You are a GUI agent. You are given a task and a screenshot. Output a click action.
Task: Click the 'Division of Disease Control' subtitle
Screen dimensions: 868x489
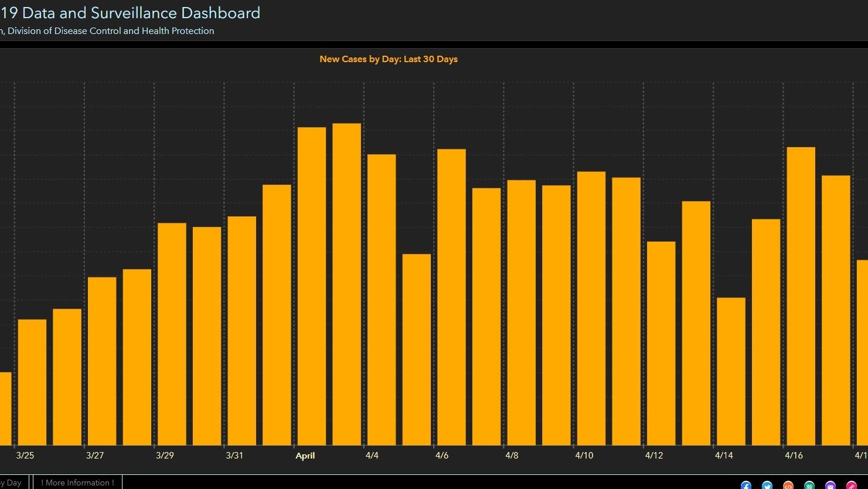click(110, 31)
